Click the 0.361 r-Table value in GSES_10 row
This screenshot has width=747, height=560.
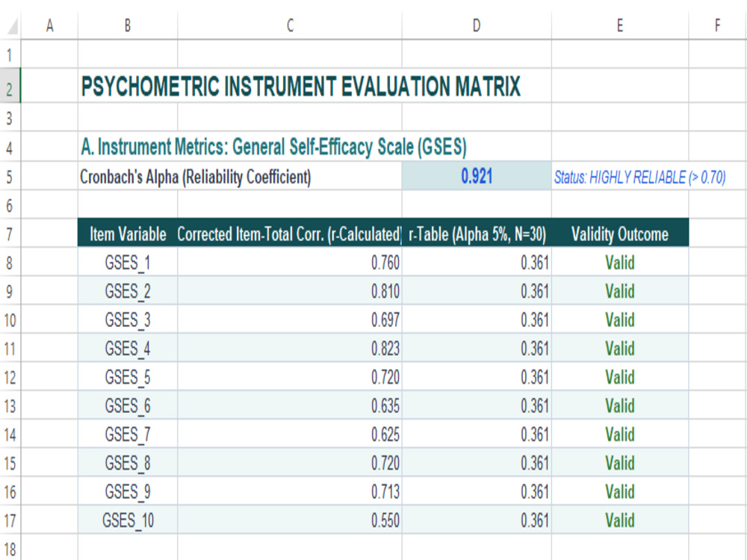(x=477, y=520)
